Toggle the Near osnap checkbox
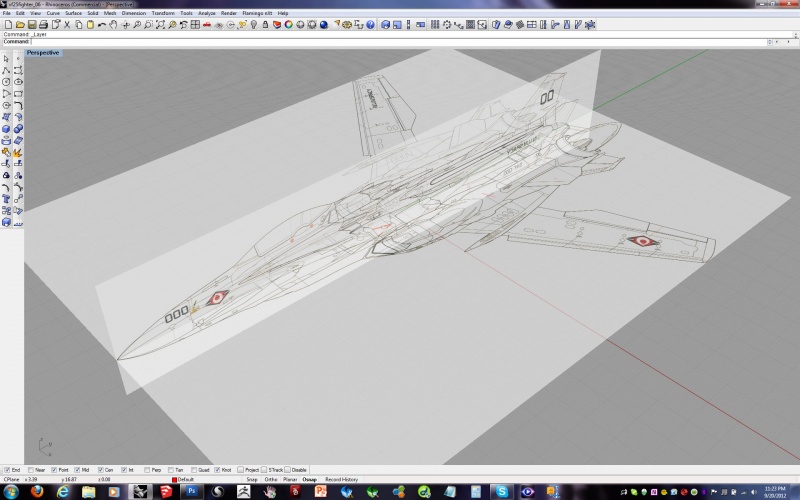Image resolution: width=800 pixels, height=500 pixels. pos(31,470)
